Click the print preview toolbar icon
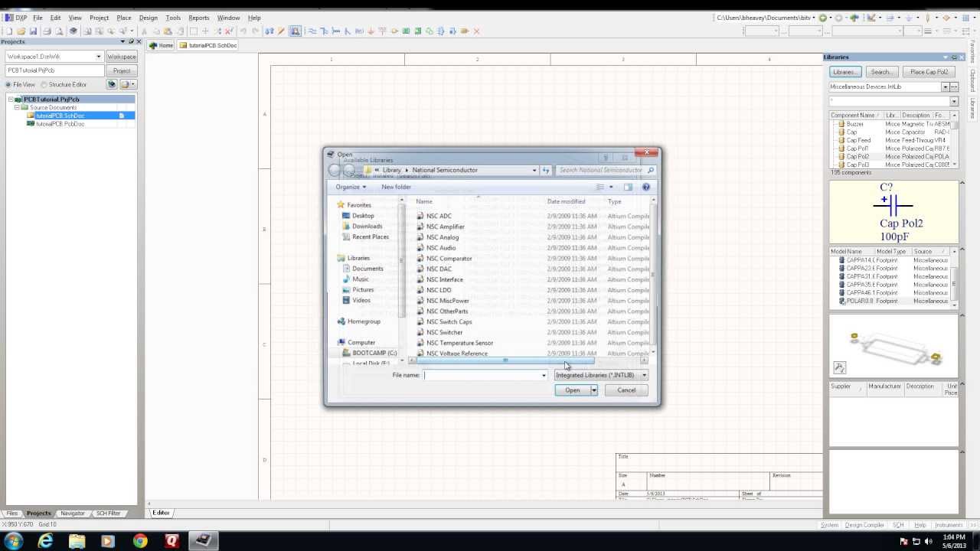Viewport: 980px width, 551px height. [59, 31]
